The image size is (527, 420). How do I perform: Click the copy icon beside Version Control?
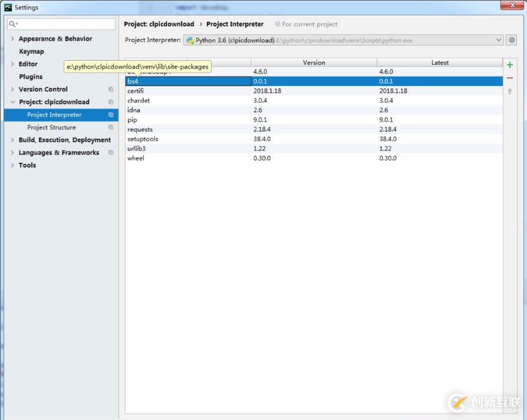click(x=111, y=89)
